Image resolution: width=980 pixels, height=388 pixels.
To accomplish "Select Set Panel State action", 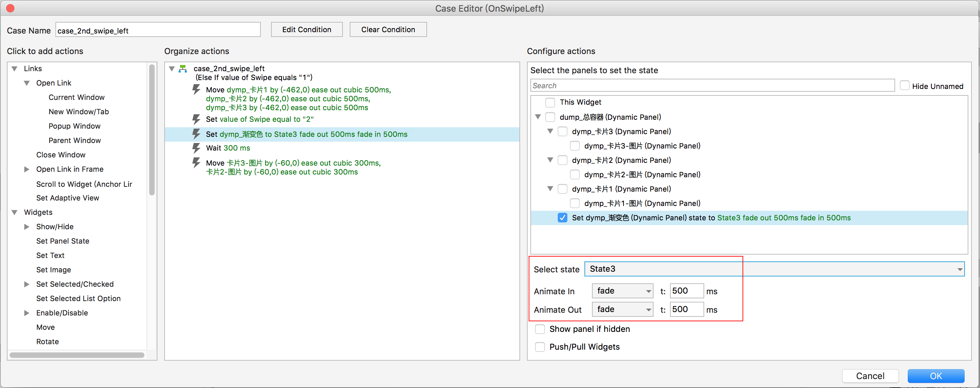I will pyautogui.click(x=63, y=241).
